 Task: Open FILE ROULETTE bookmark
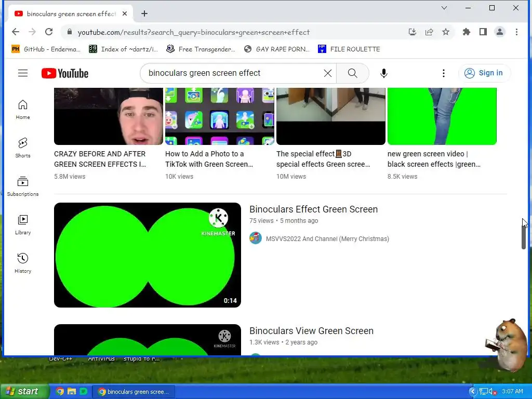pyautogui.click(x=349, y=49)
